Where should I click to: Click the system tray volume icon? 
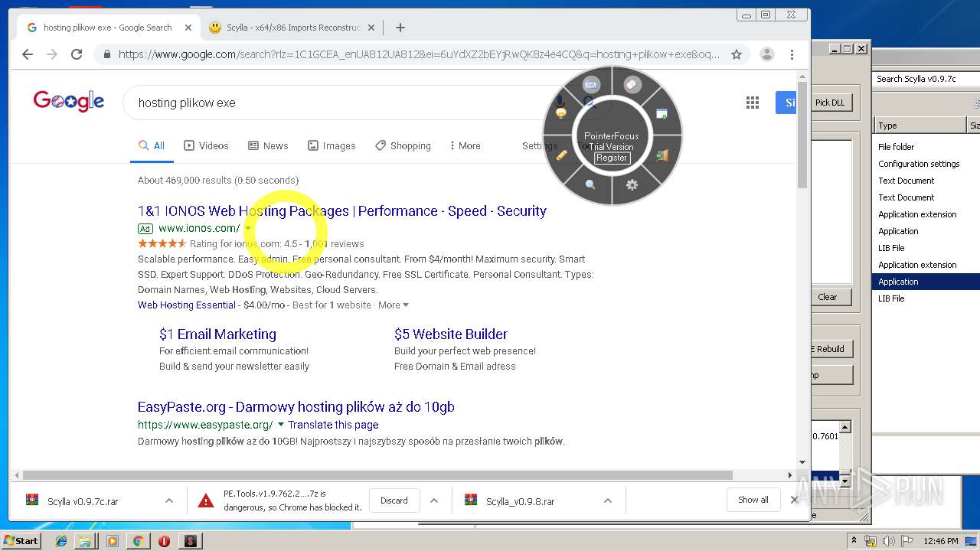889,541
